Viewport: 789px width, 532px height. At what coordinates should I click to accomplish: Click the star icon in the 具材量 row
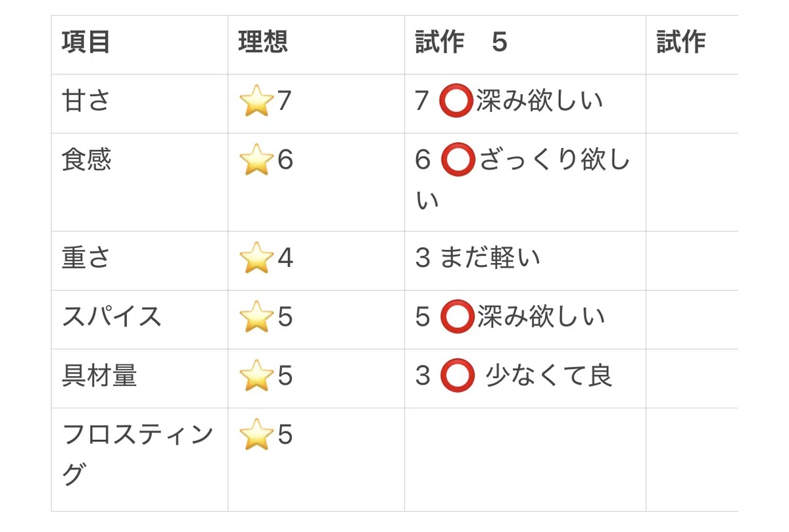pyautogui.click(x=256, y=376)
